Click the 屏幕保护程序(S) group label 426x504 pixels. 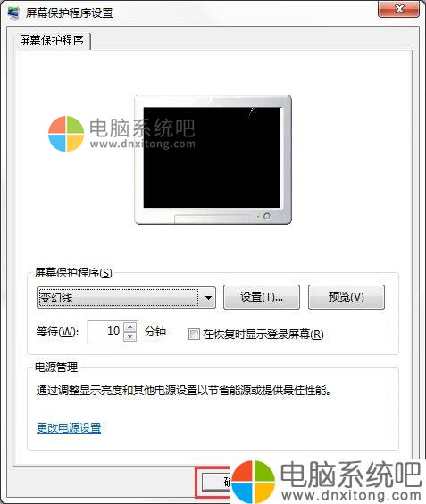coord(73,273)
